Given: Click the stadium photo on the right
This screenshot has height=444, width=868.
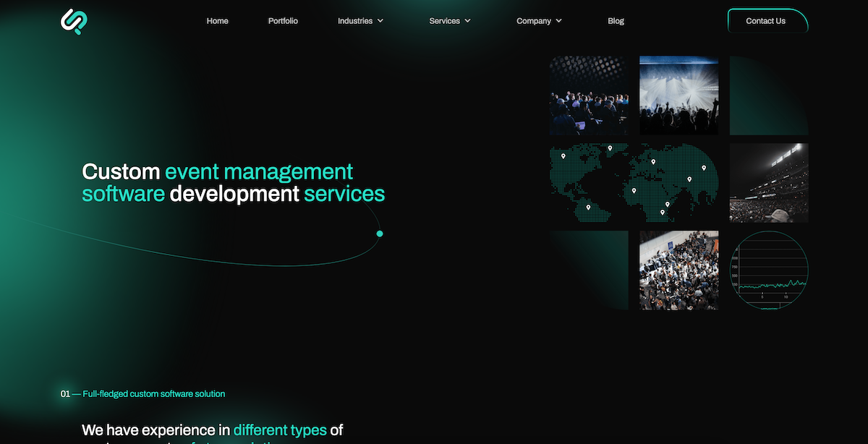Looking at the screenshot, I should tap(769, 182).
